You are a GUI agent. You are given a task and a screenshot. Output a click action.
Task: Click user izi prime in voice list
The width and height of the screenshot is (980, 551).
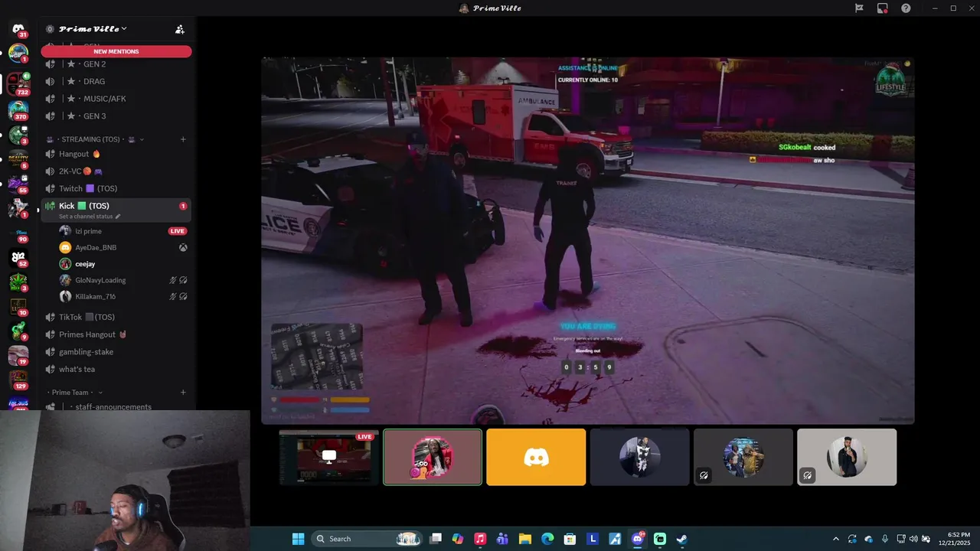click(x=122, y=231)
